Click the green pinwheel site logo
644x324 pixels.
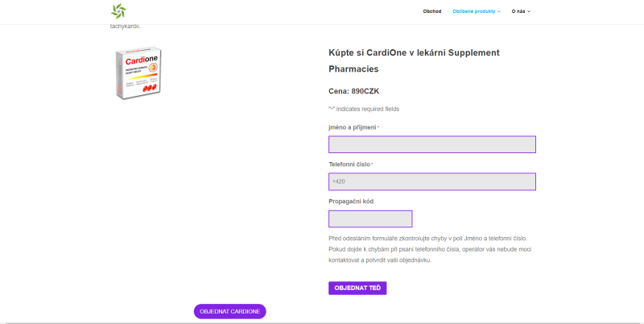(118, 10)
